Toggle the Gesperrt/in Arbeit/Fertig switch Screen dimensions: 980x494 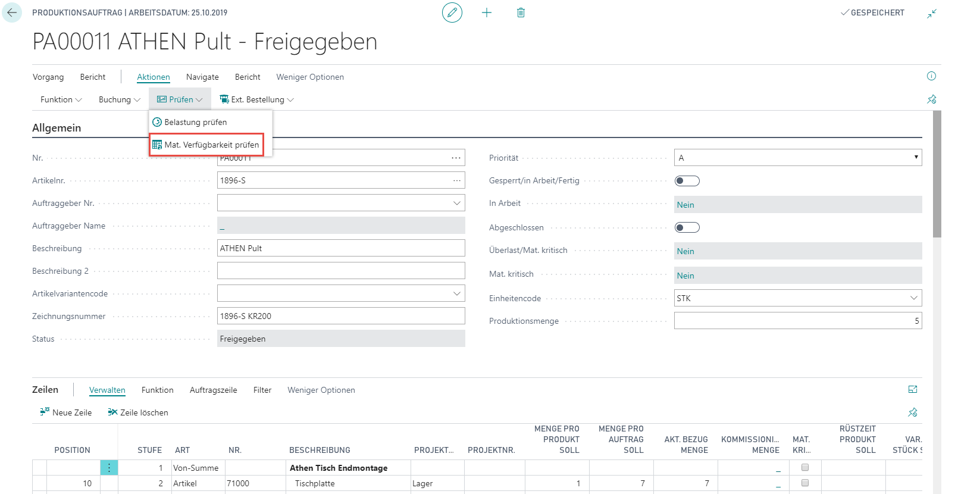pos(687,181)
